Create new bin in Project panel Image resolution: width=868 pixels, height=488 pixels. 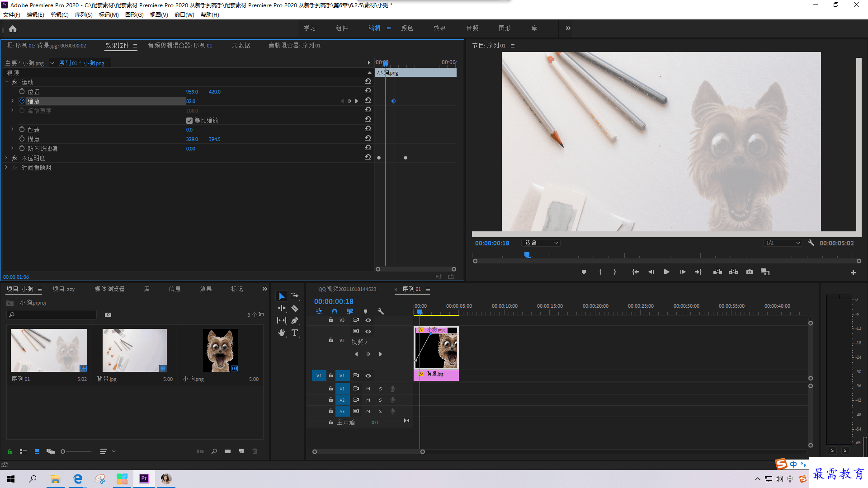227,451
